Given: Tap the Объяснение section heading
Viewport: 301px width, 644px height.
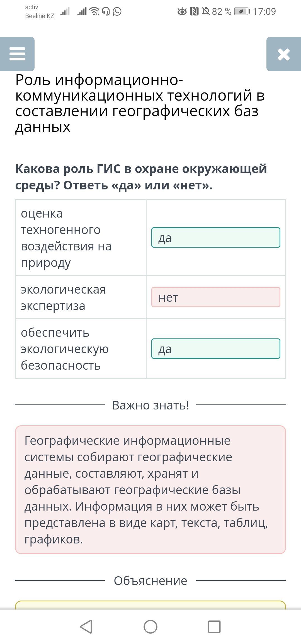Looking at the screenshot, I should (151, 580).
